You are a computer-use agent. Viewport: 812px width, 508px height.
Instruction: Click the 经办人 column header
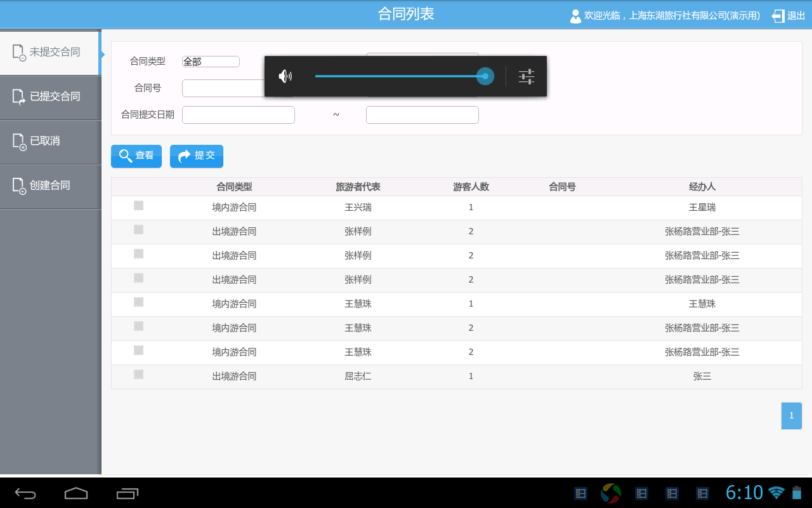[x=702, y=187]
